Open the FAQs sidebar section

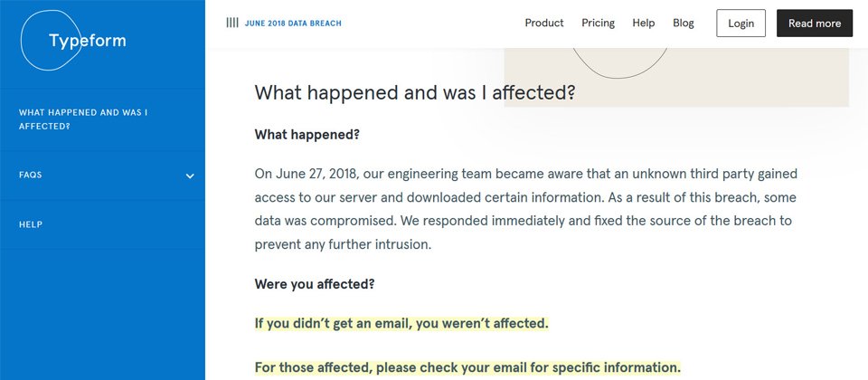(x=102, y=175)
